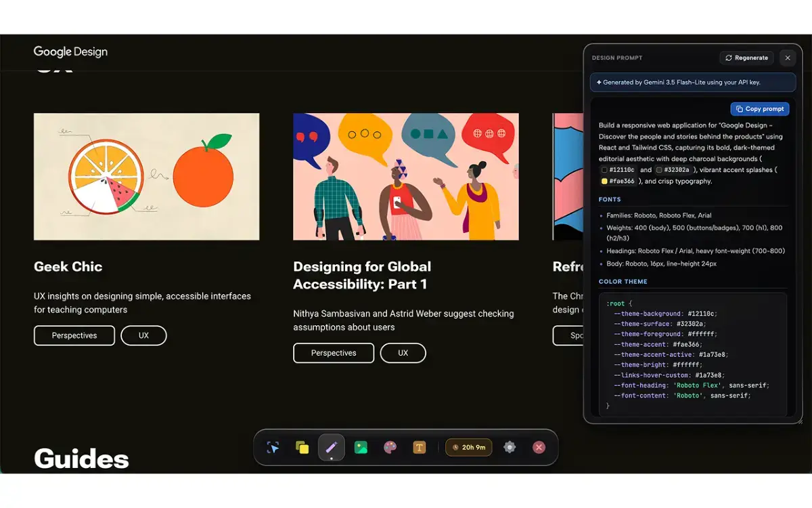The height and width of the screenshot is (508, 812).
Task: Click the --theme-bright: #ffffff line
Action: (x=657, y=364)
